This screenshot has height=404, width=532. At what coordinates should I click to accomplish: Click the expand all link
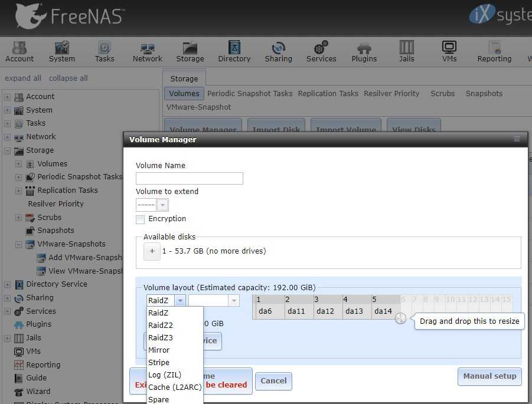click(22, 78)
